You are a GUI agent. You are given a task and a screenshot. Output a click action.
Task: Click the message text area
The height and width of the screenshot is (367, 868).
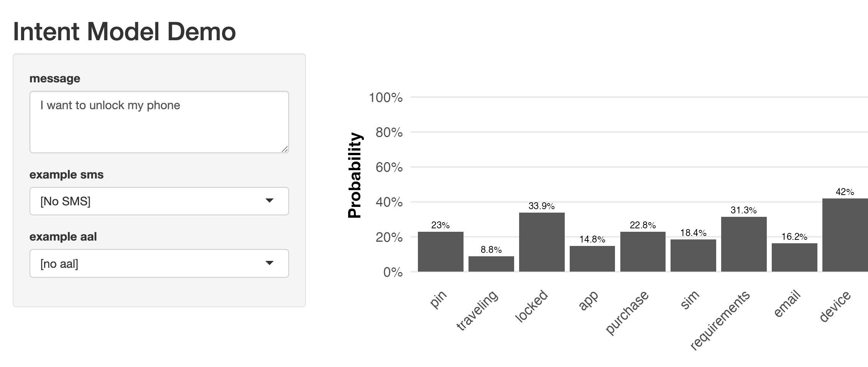pos(159,122)
